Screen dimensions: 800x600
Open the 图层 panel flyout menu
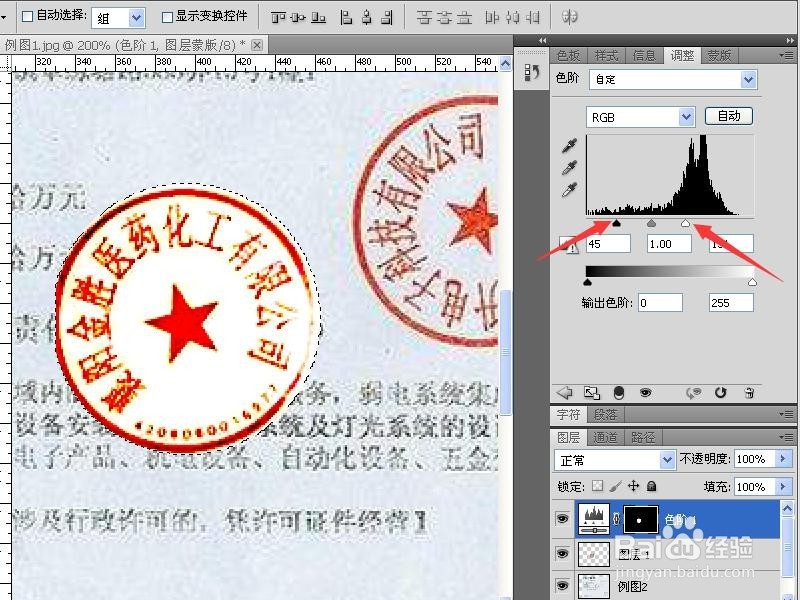(788, 437)
